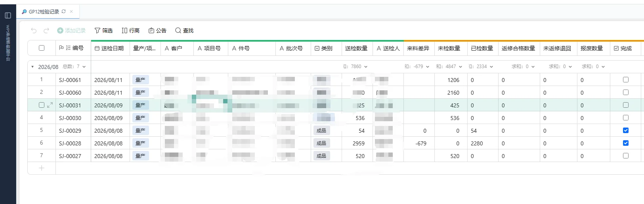Tick the select-all checkbox in header
The image size is (644, 204).
point(42,48)
